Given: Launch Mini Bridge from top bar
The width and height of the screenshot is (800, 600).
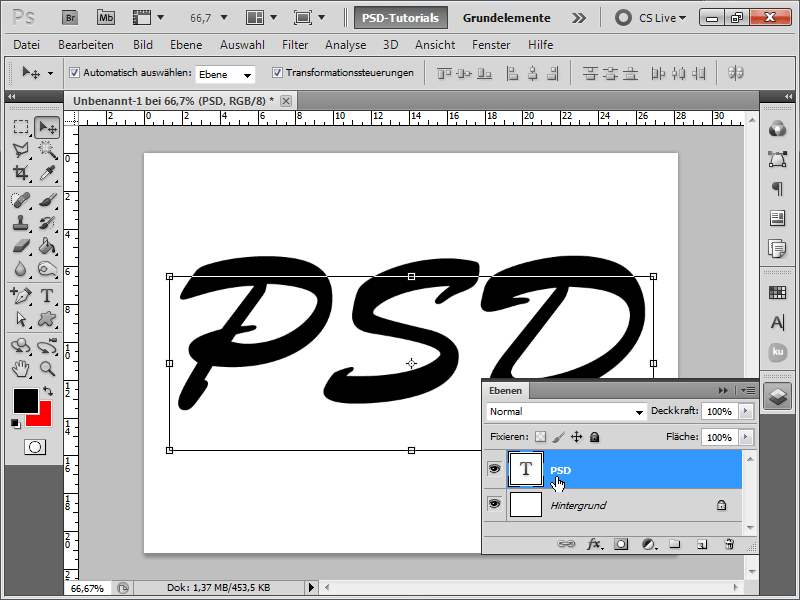Looking at the screenshot, I should (x=106, y=18).
